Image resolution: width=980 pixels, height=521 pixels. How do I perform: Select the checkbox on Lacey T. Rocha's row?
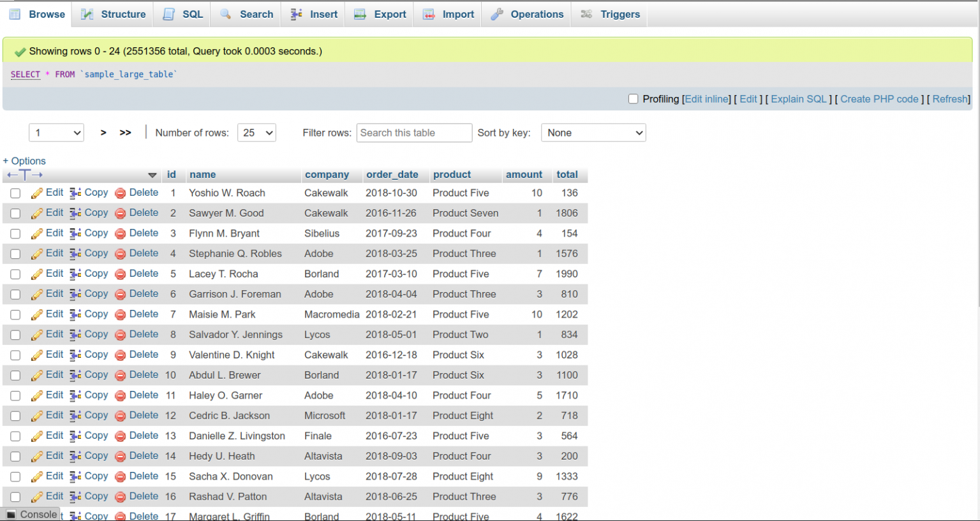pyautogui.click(x=15, y=274)
